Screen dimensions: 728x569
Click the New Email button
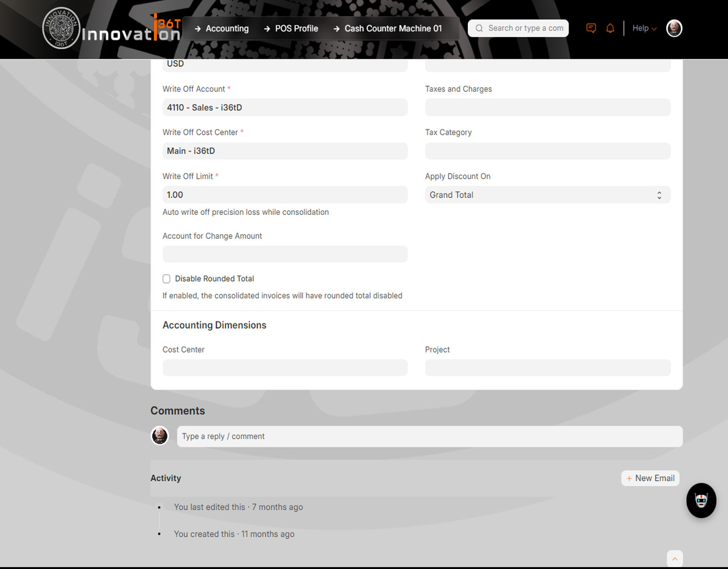click(x=650, y=478)
